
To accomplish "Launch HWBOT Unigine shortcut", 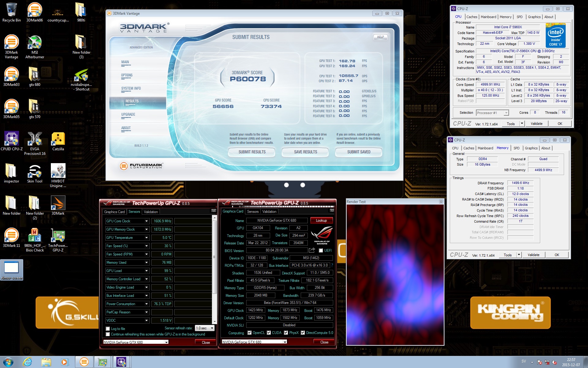I will pos(58,175).
